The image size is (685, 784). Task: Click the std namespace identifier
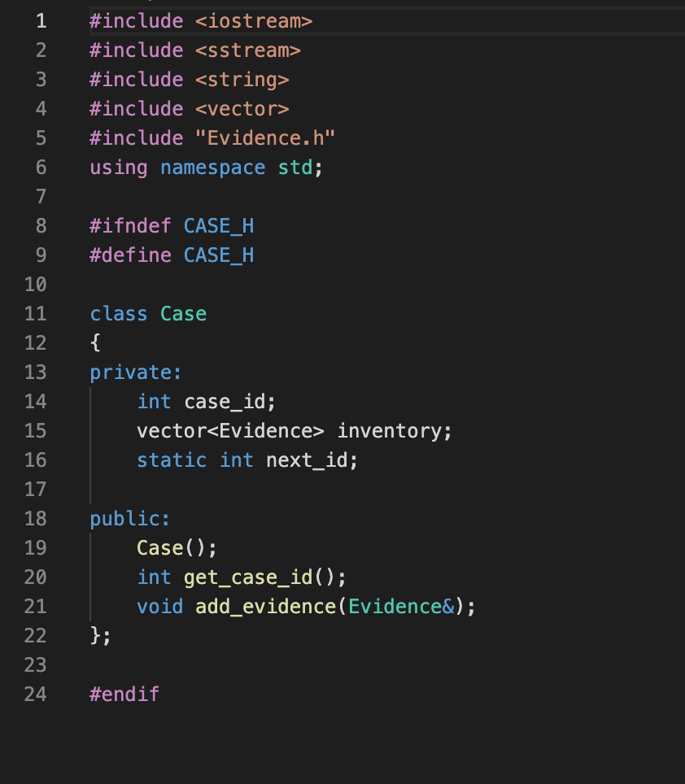[295, 168]
